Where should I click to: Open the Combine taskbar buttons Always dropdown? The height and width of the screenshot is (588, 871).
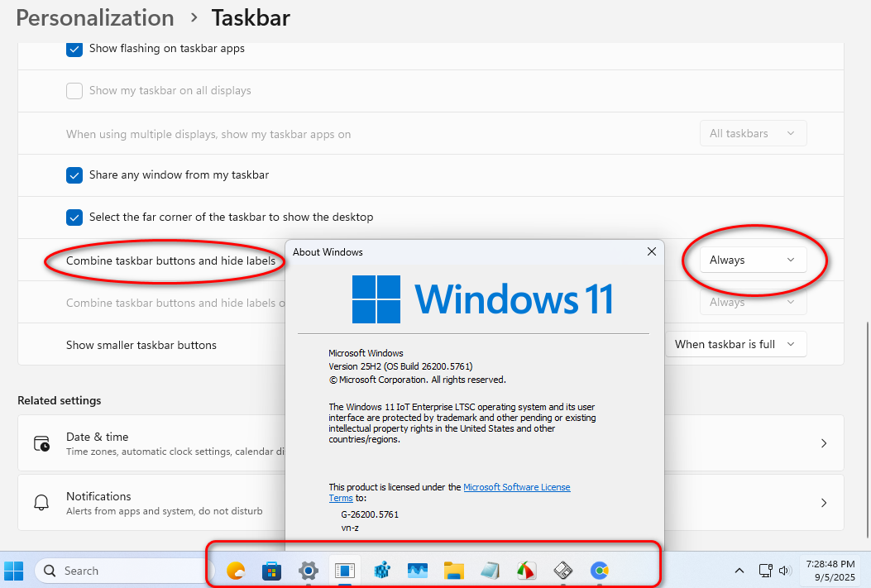click(x=753, y=260)
